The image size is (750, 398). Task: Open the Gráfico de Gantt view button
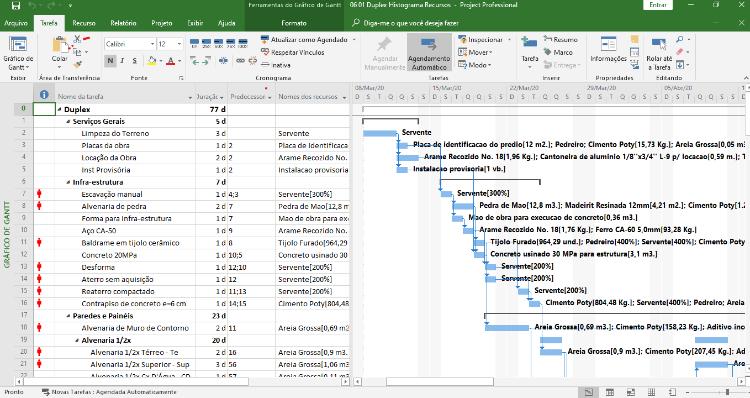(x=18, y=54)
